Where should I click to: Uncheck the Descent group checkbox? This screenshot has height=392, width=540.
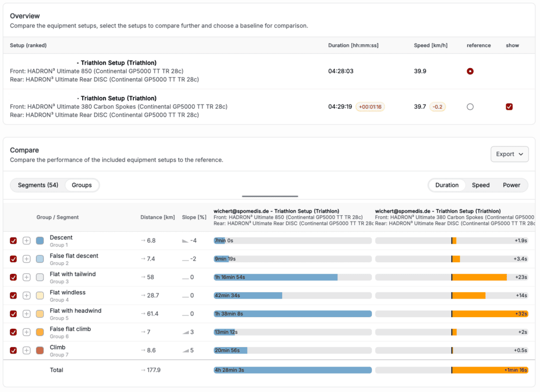click(13, 241)
